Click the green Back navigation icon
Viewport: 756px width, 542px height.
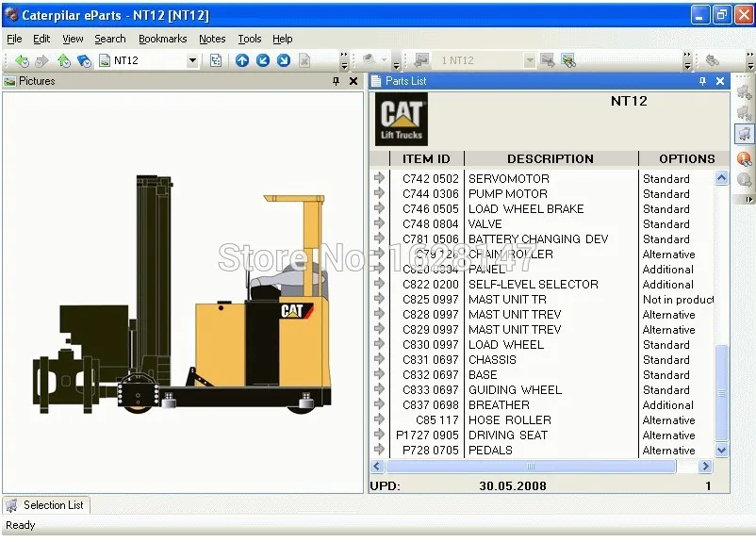[x=22, y=60]
